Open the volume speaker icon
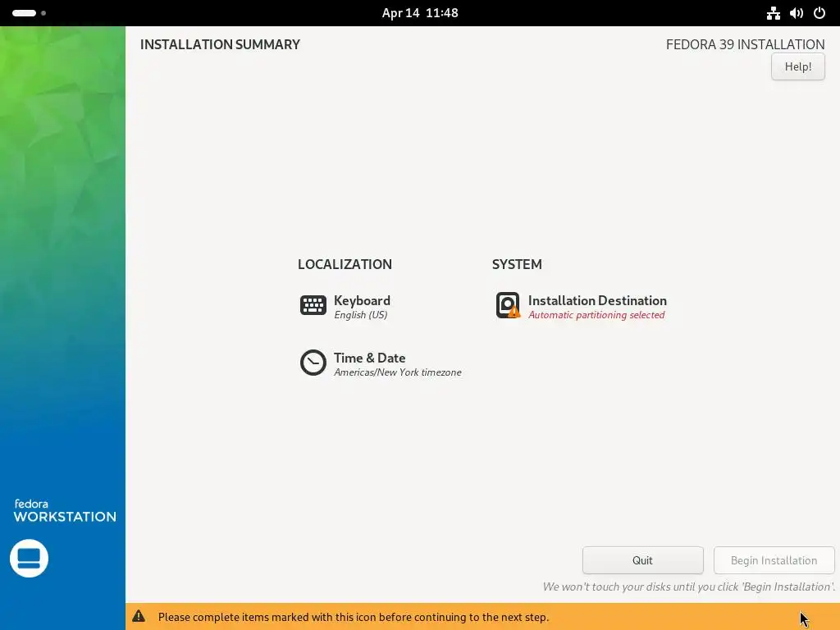840x630 pixels. (796, 13)
